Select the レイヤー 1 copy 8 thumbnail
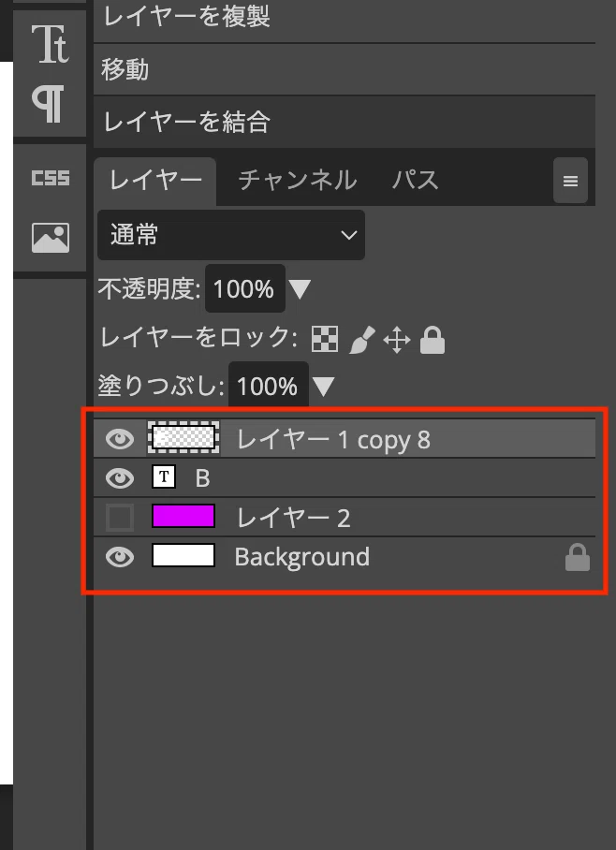This screenshot has width=616, height=850. [183, 437]
